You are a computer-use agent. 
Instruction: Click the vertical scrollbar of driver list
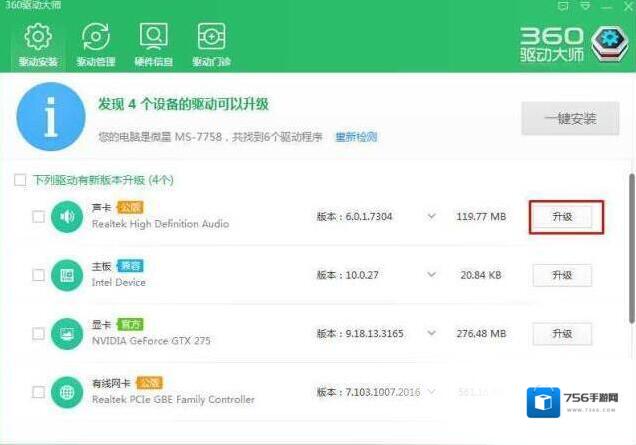pos(630,250)
